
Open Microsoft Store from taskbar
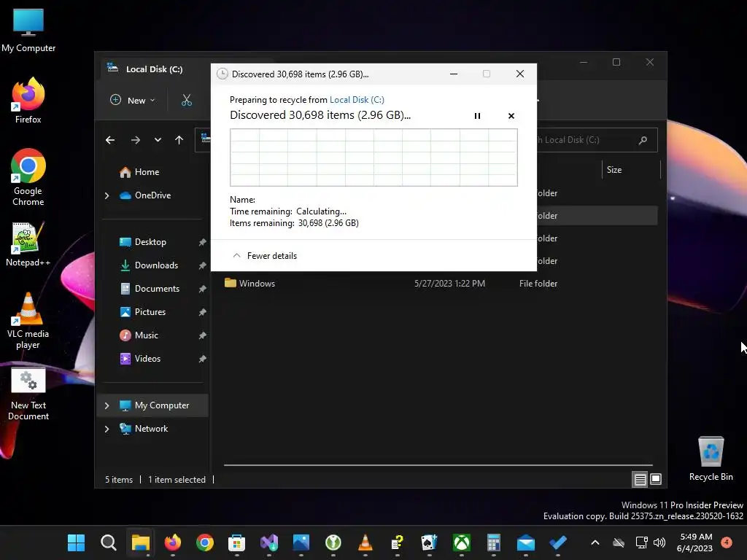pyautogui.click(x=237, y=542)
